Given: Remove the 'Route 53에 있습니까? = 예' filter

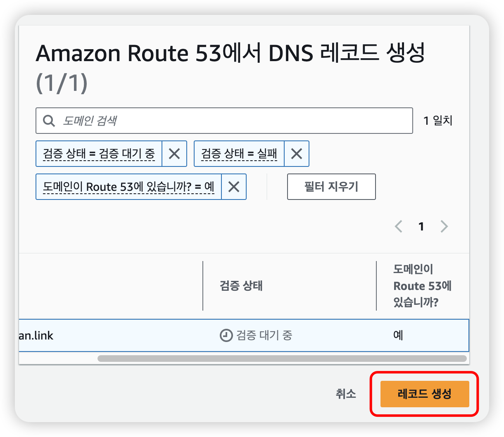Looking at the screenshot, I should [x=234, y=187].
